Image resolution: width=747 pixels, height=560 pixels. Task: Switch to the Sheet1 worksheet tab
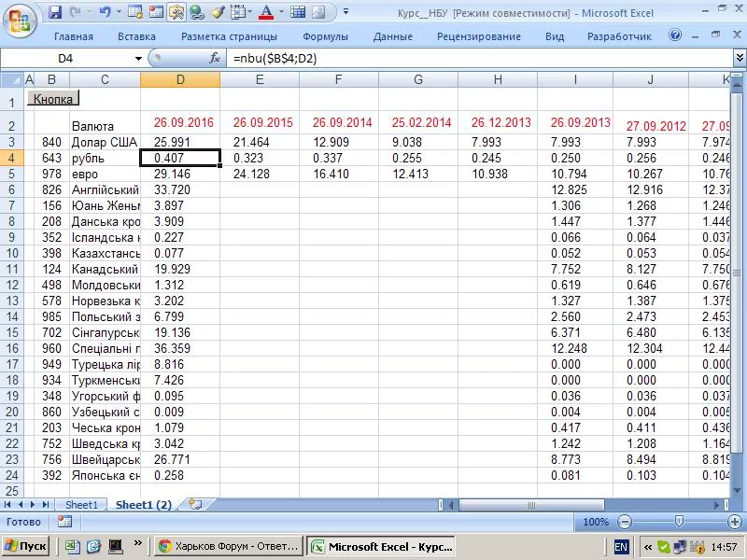pos(81,505)
